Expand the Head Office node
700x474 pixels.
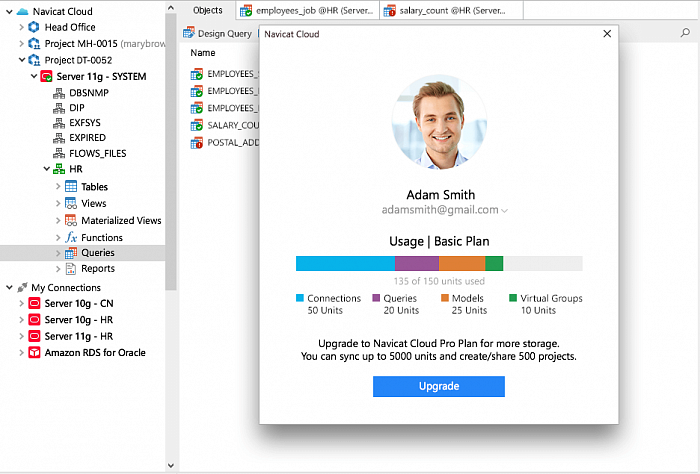(x=21, y=27)
